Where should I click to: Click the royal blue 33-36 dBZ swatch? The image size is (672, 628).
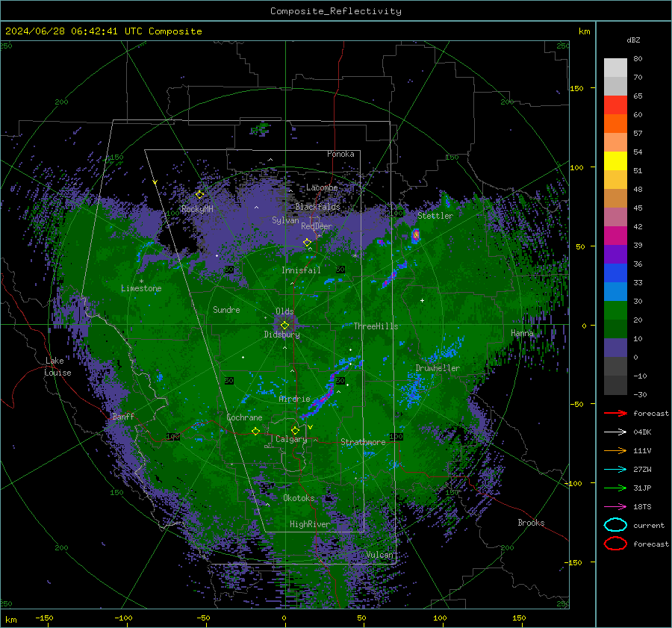(x=615, y=273)
